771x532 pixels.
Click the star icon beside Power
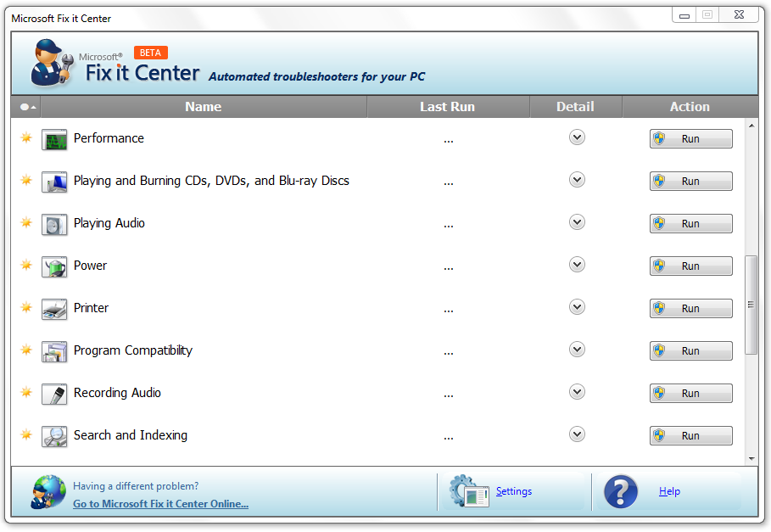point(26,265)
